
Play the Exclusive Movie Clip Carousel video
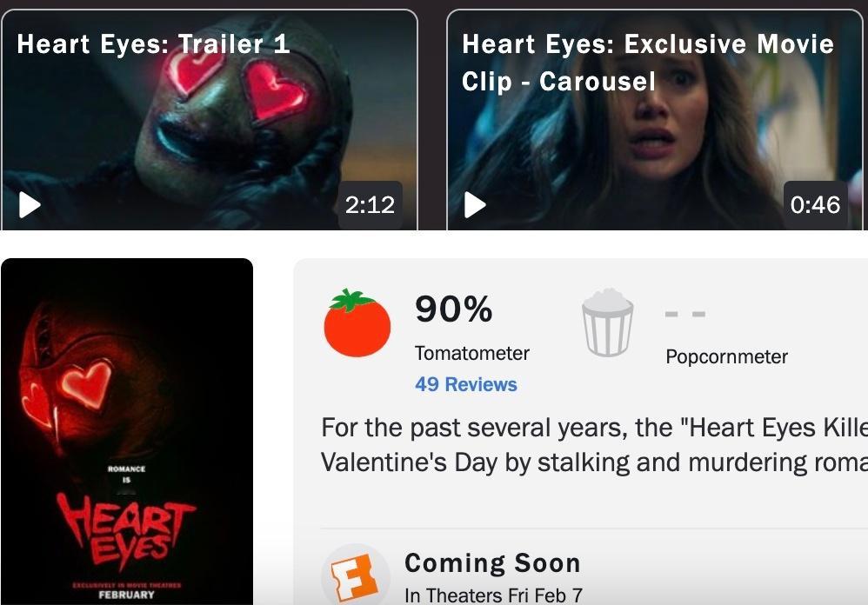pyautogui.click(x=475, y=205)
